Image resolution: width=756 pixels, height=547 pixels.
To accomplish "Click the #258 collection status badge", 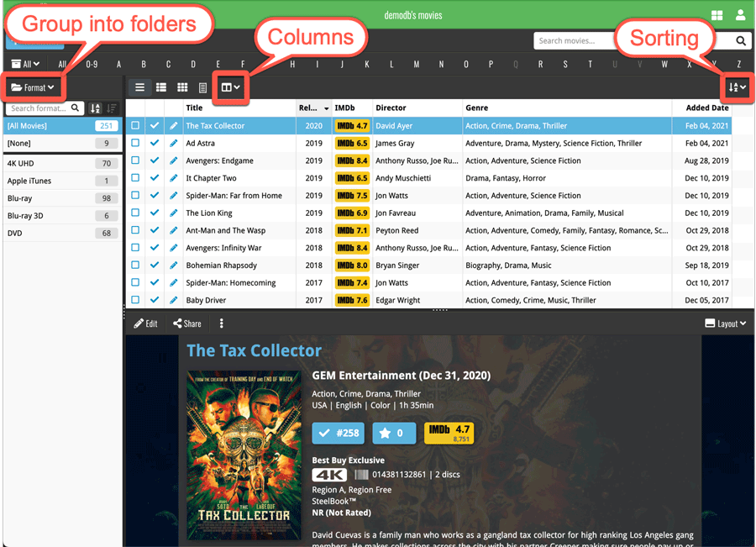I will tap(338, 434).
